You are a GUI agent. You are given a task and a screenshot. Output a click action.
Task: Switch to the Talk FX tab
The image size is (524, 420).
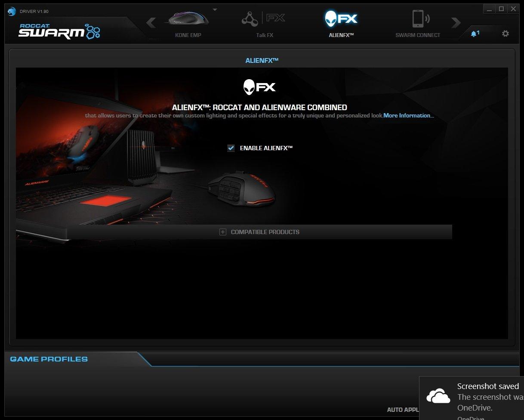(x=264, y=24)
